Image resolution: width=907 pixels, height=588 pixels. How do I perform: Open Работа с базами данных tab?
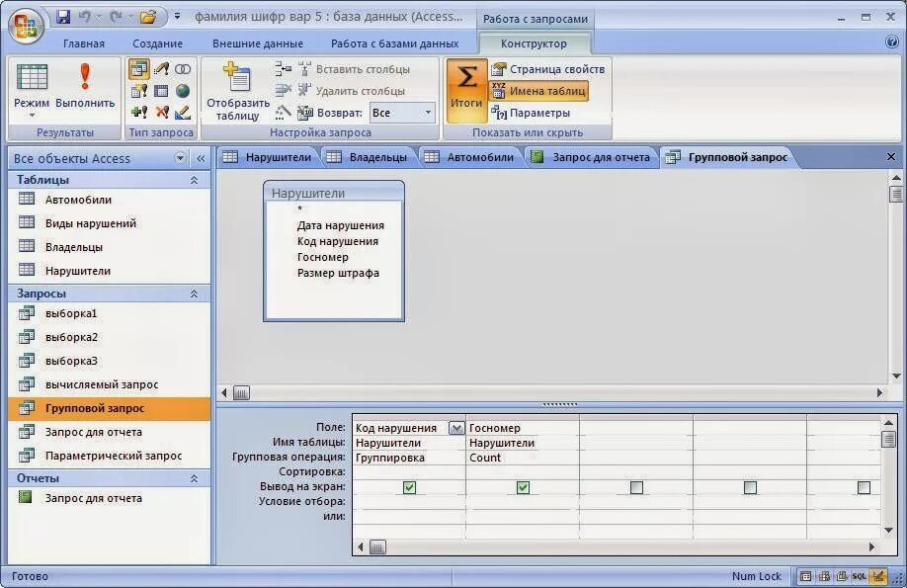pyautogui.click(x=394, y=43)
